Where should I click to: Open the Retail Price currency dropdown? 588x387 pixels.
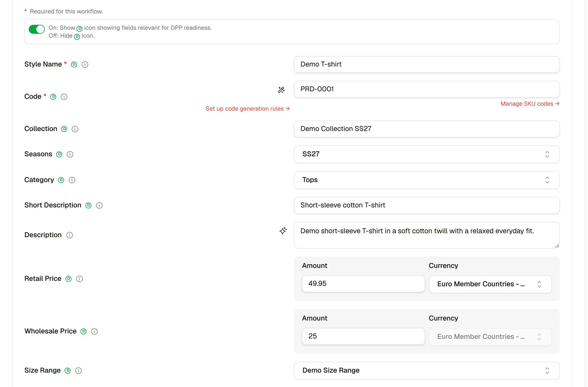(490, 284)
